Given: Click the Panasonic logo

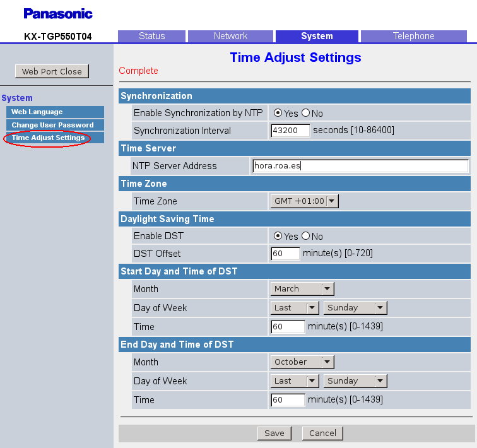Looking at the screenshot, I should (x=58, y=13).
